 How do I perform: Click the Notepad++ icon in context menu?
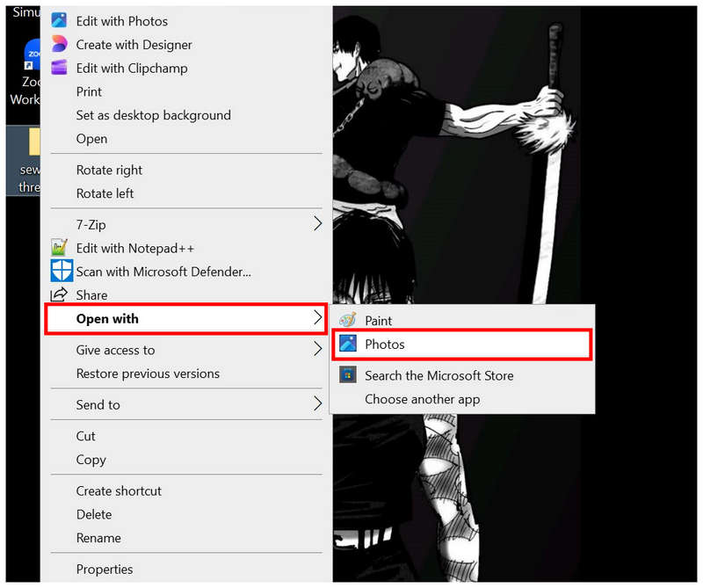59,248
